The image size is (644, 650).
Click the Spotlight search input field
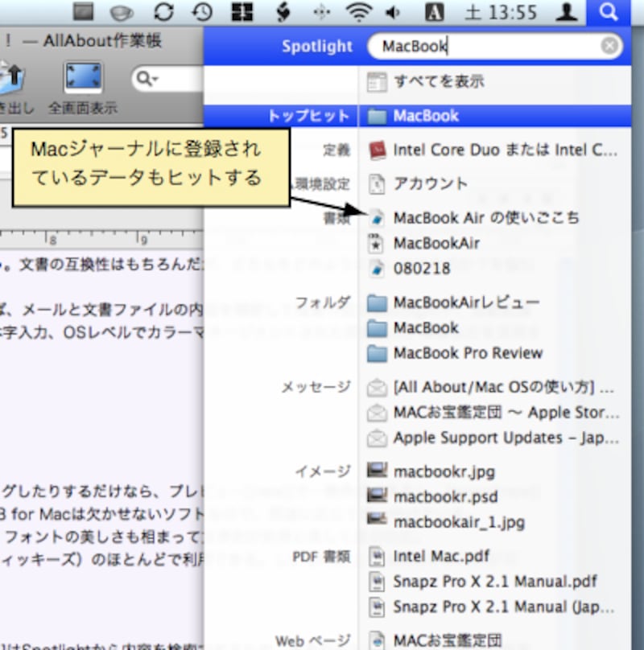pos(483,47)
